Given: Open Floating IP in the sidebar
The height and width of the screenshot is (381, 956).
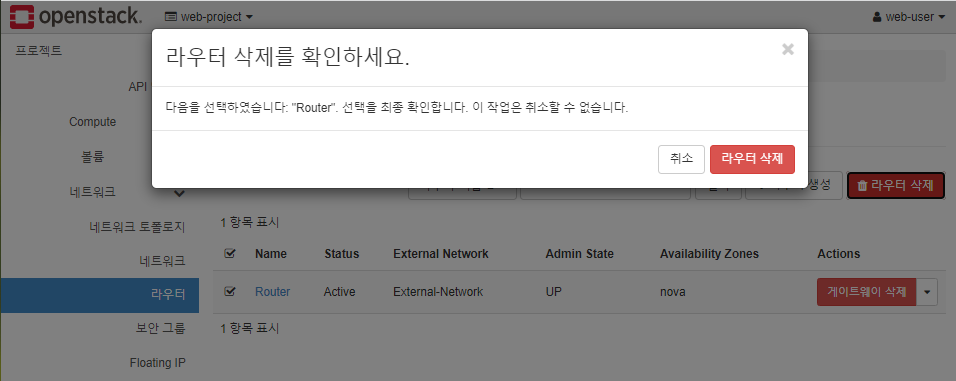Looking at the screenshot, I should [157, 363].
